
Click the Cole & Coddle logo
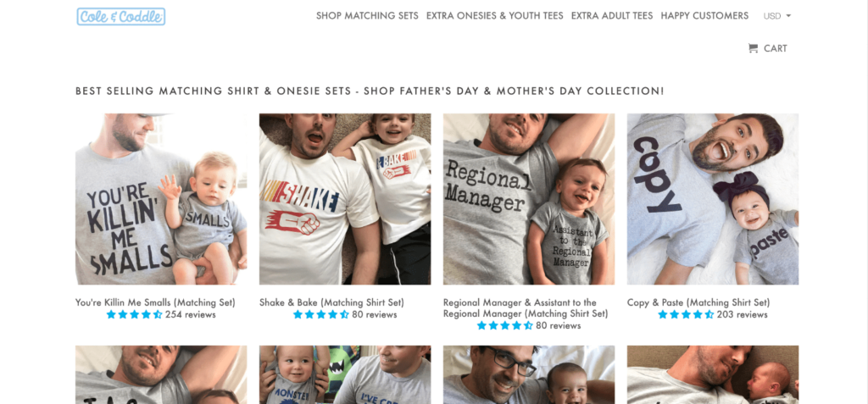coord(120,16)
